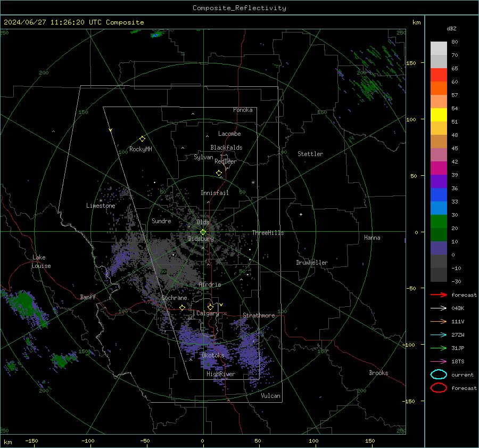The height and width of the screenshot is (448, 479).
Task: Click the dBZ legend heading
Action: coord(451,28)
